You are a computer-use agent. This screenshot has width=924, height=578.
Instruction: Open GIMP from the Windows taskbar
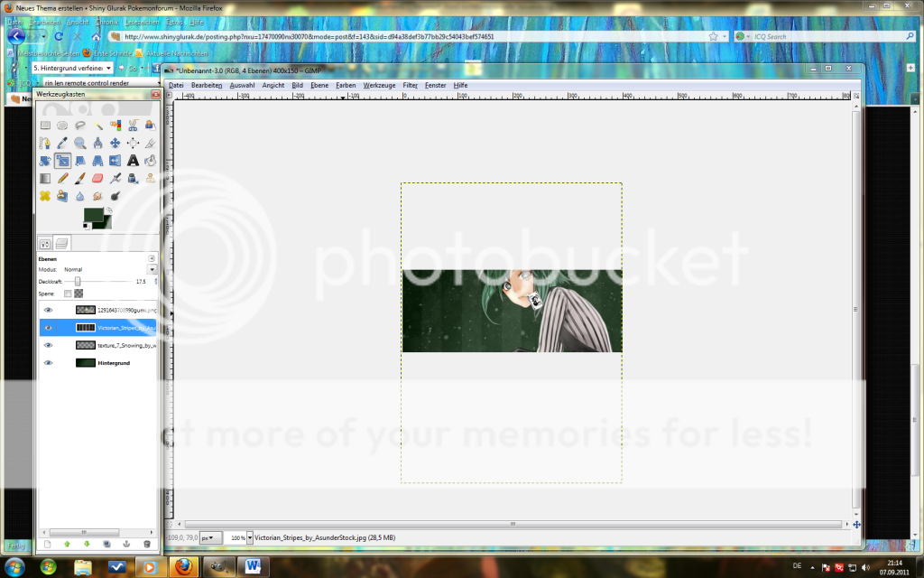pos(219,567)
